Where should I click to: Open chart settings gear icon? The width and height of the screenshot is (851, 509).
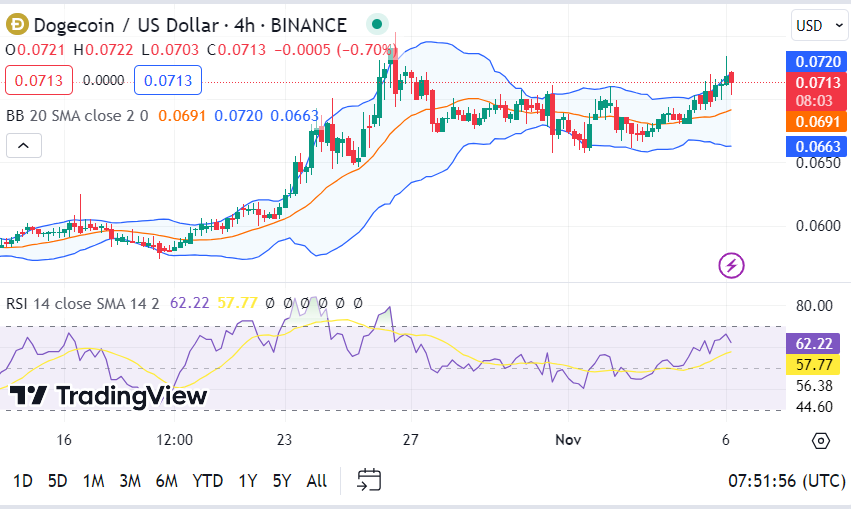tap(821, 441)
